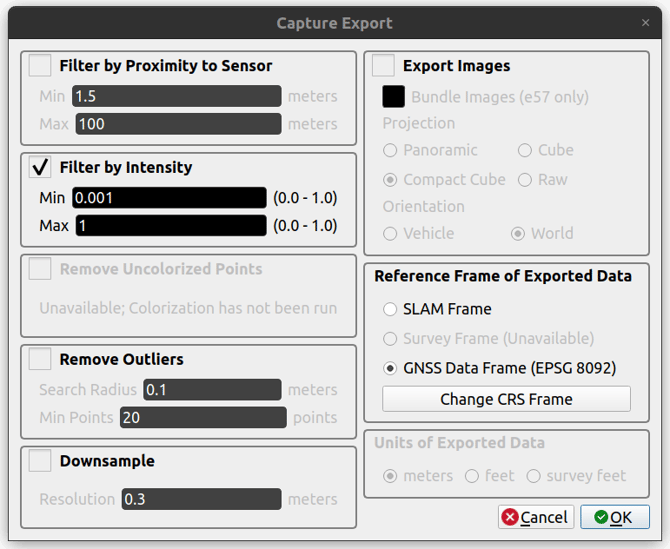This screenshot has width=670, height=549.
Task: Toggle the Downsample checkbox
Action: 40,461
